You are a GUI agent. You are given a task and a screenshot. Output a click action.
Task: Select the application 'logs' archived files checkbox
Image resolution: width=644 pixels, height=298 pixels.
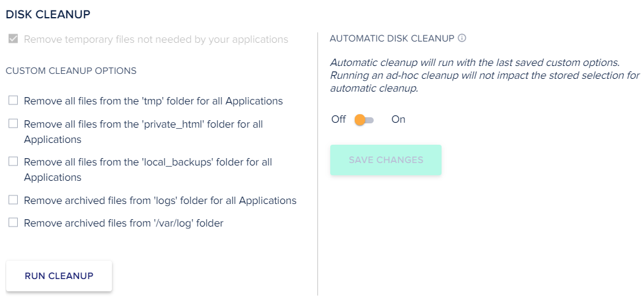coord(13,200)
